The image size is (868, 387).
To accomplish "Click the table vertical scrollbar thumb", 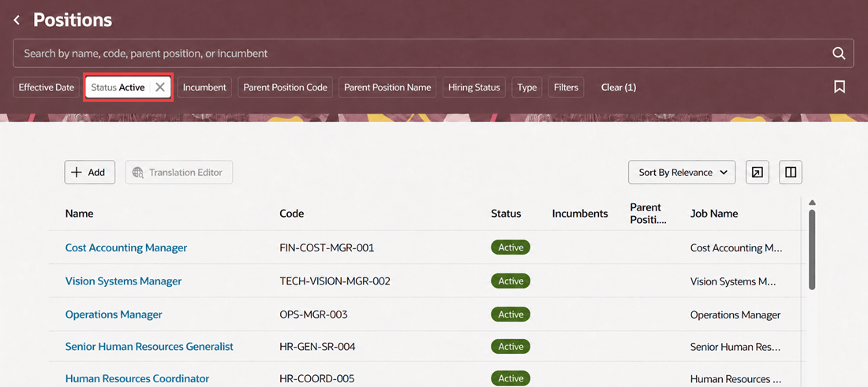I will tap(812, 249).
